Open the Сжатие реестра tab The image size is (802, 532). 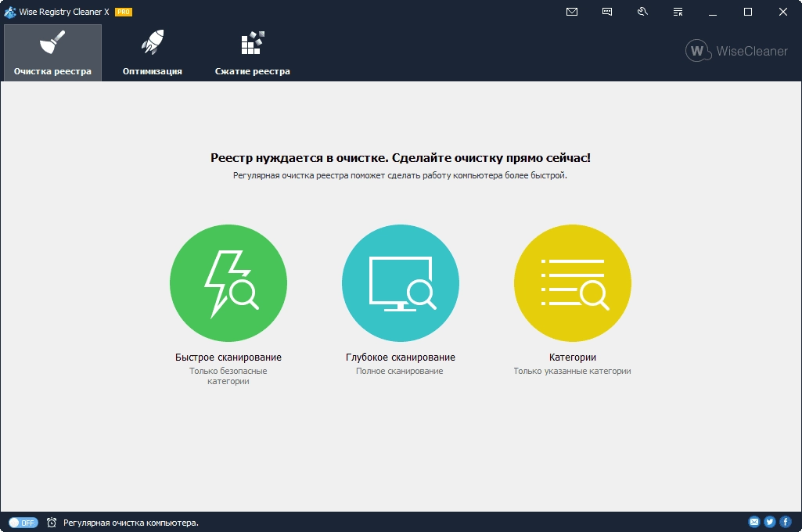pos(252,52)
